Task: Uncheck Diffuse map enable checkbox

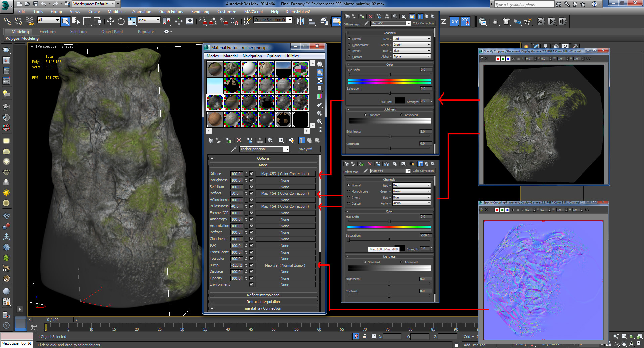Action: [251, 174]
